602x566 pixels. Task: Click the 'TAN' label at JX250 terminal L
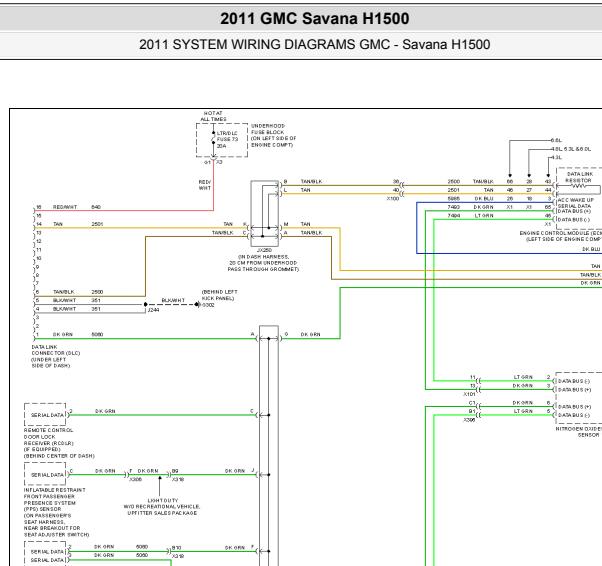[x=306, y=190]
